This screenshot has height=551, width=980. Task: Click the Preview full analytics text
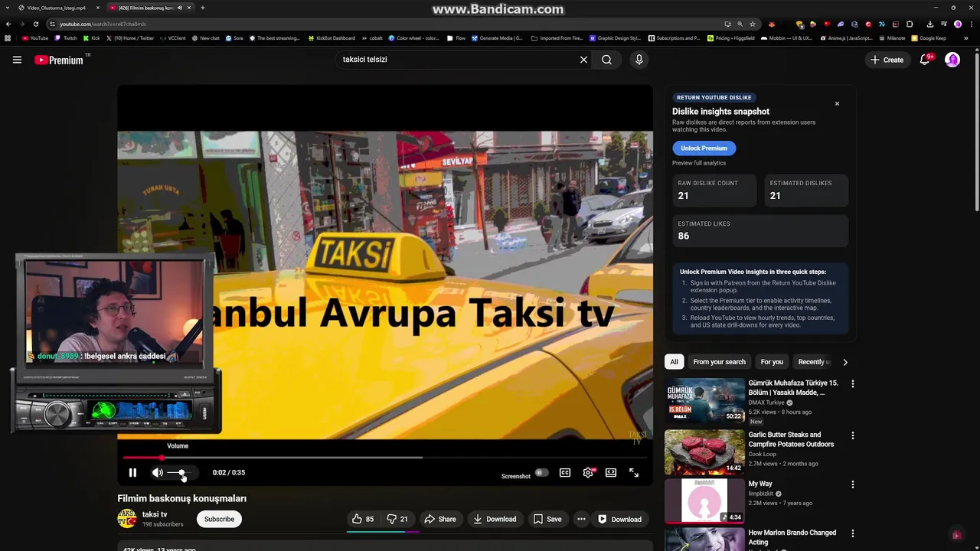(699, 163)
